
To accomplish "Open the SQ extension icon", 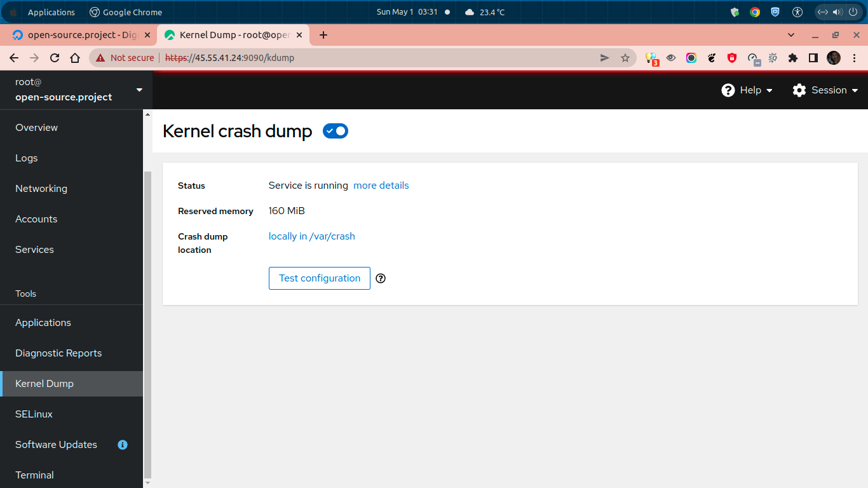I will 773,58.
